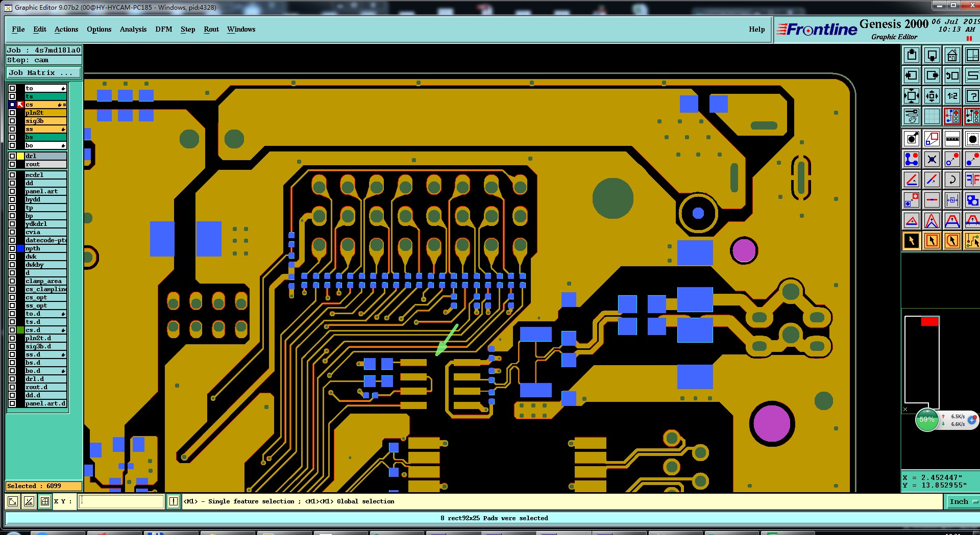Open the Inch units dropdown
This screenshot has width=980, height=535.
click(962, 501)
